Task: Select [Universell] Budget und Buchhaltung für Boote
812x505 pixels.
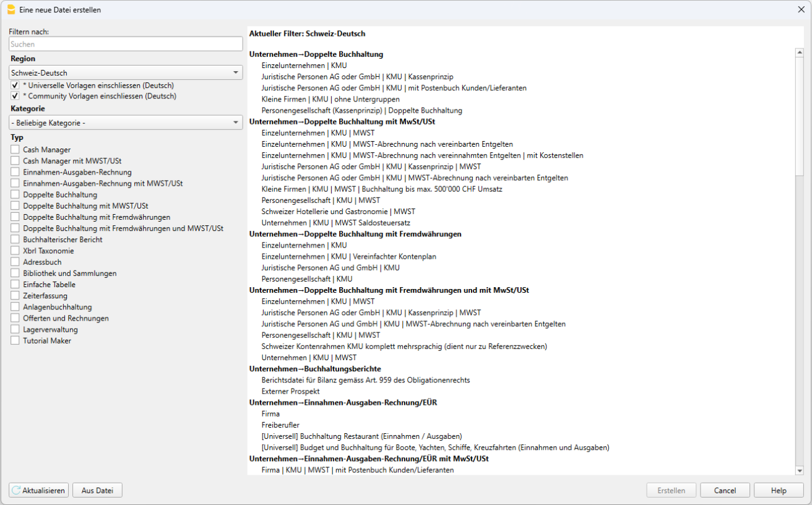Action: click(435, 447)
